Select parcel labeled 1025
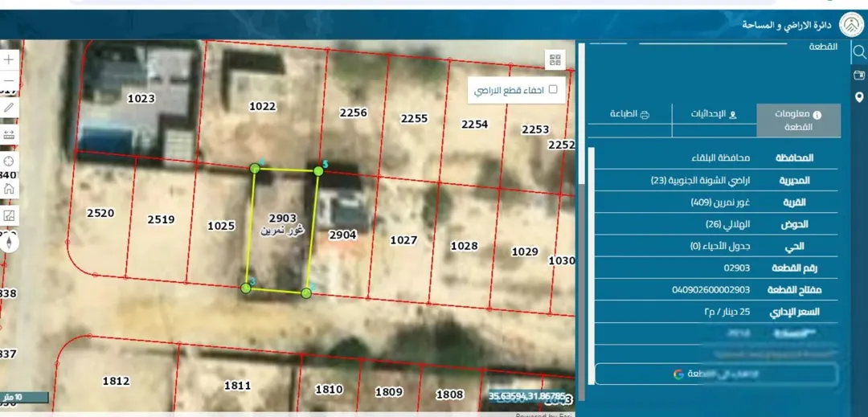The height and width of the screenshot is (417, 868). click(221, 226)
